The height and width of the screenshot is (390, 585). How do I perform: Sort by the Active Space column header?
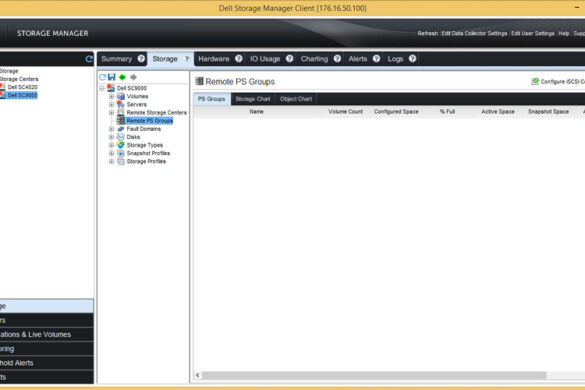pyautogui.click(x=498, y=112)
